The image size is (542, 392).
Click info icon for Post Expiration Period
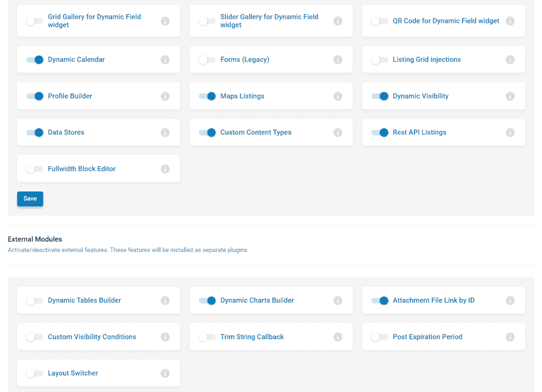coord(510,337)
